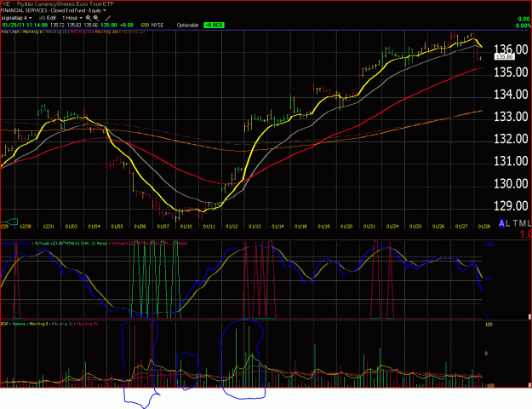Click the zoom out magnifier icon
The width and height of the screenshot is (532, 409).
[x=96, y=18]
